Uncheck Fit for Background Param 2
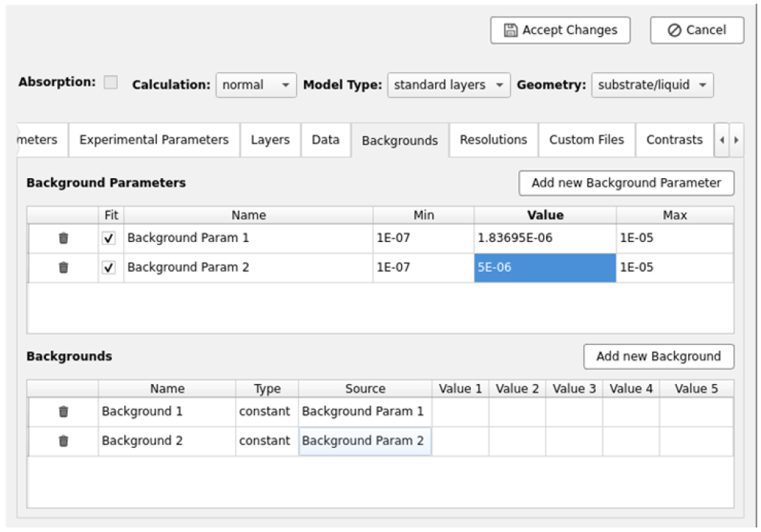This screenshot has width=761, height=532. tap(109, 268)
